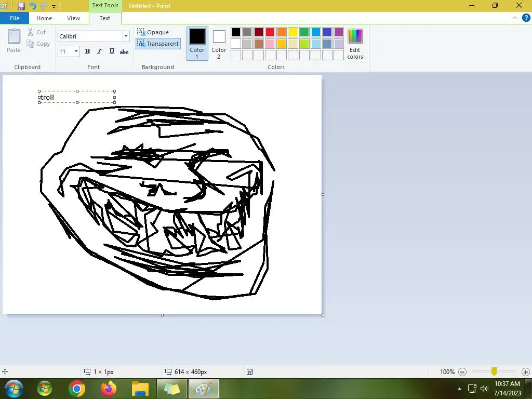Pick the white color swatch

point(236,44)
